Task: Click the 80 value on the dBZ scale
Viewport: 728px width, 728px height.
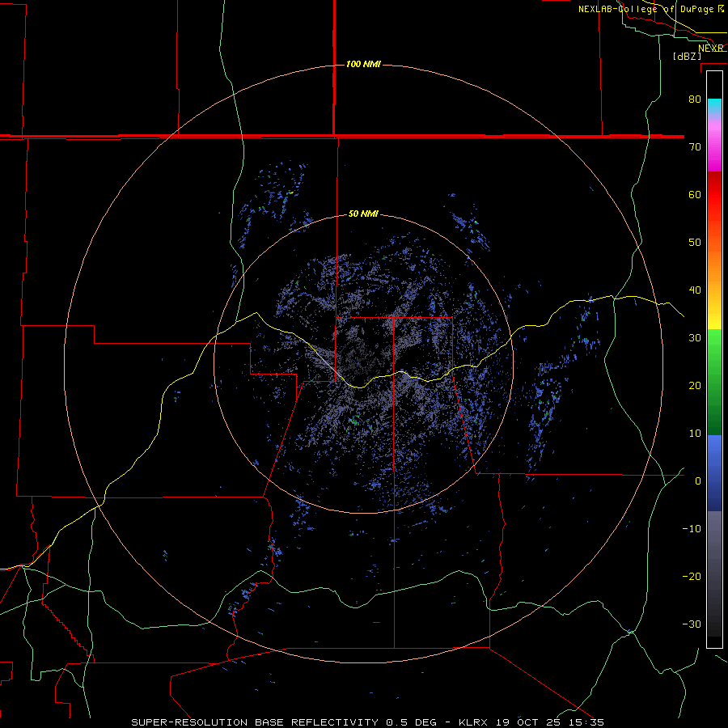Action: 695,99
